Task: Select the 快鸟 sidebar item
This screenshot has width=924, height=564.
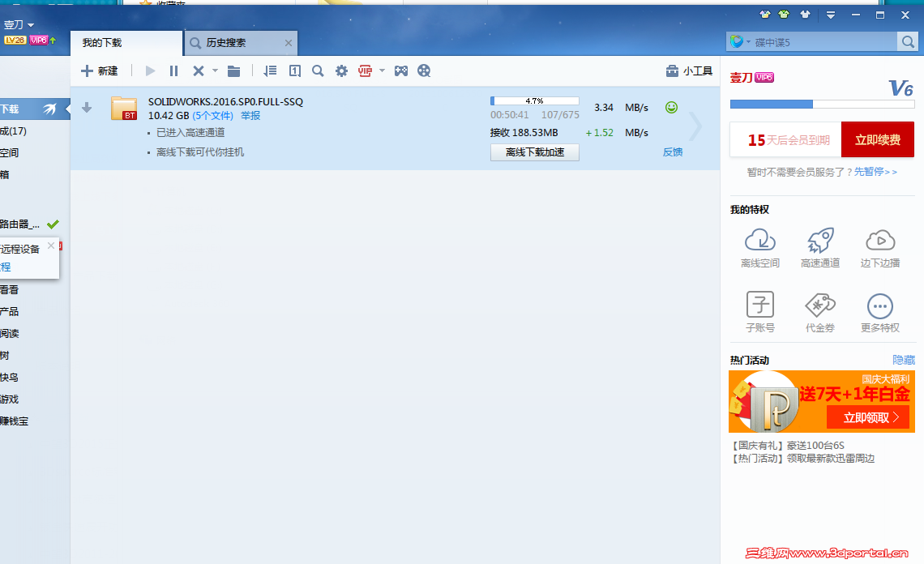Action: (10, 378)
